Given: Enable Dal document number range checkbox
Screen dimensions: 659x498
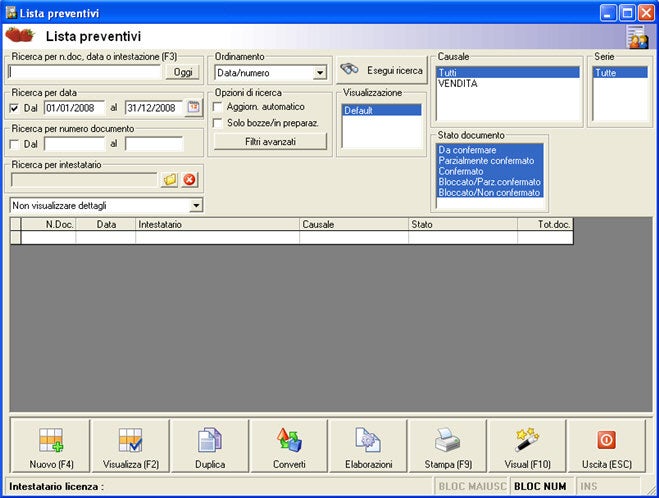Looking at the screenshot, I should click(x=14, y=145).
